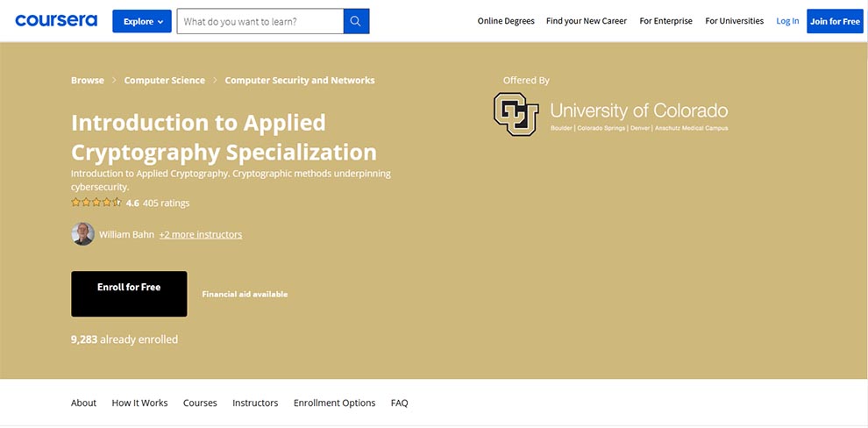This screenshot has height=428, width=868.
Task: Navigate to Browse breadcrumb
Action: coord(88,81)
